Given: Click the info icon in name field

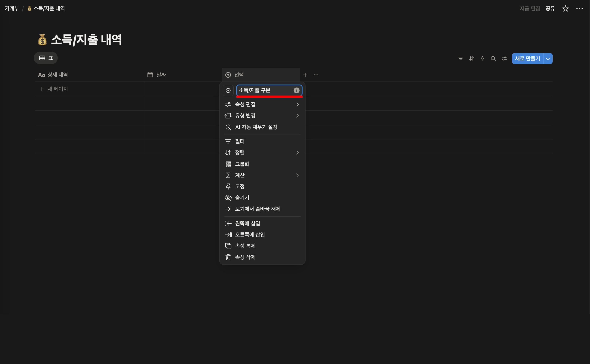Looking at the screenshot, I should pos(296,90).
